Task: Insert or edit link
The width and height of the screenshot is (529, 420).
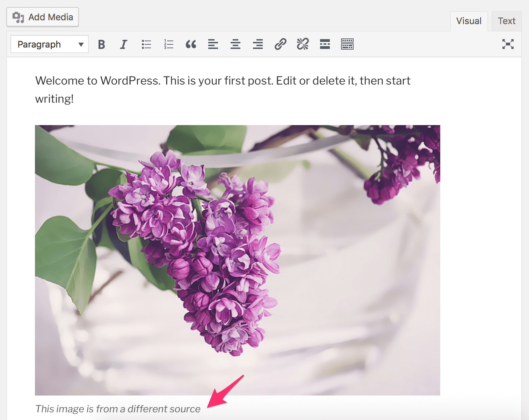Action: pos(280,44)
